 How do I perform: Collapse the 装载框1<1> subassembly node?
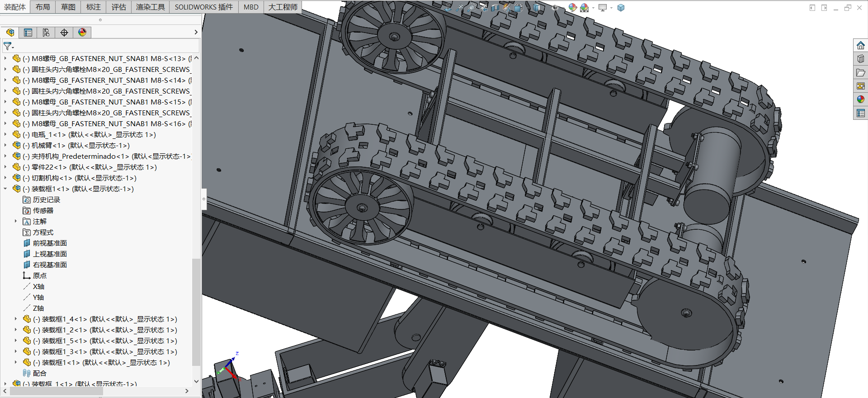5,189
